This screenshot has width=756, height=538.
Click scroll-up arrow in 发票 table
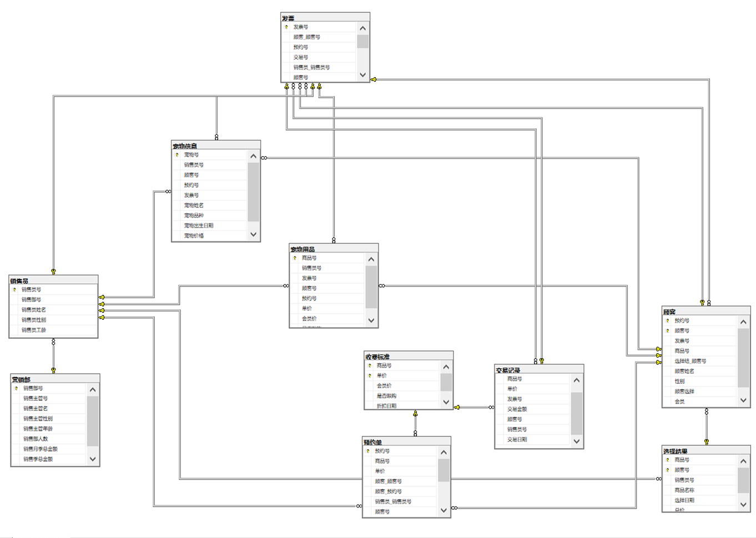pos(362,28)
